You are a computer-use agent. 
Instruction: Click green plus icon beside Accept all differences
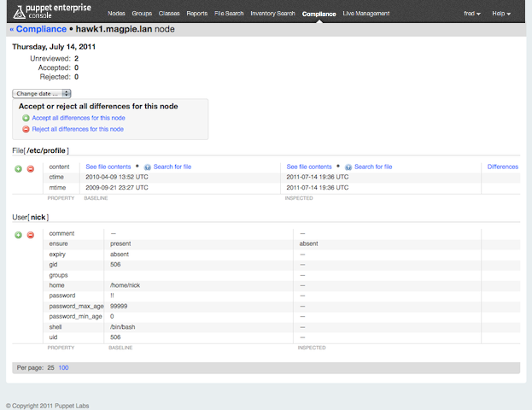tap(26, 118)
